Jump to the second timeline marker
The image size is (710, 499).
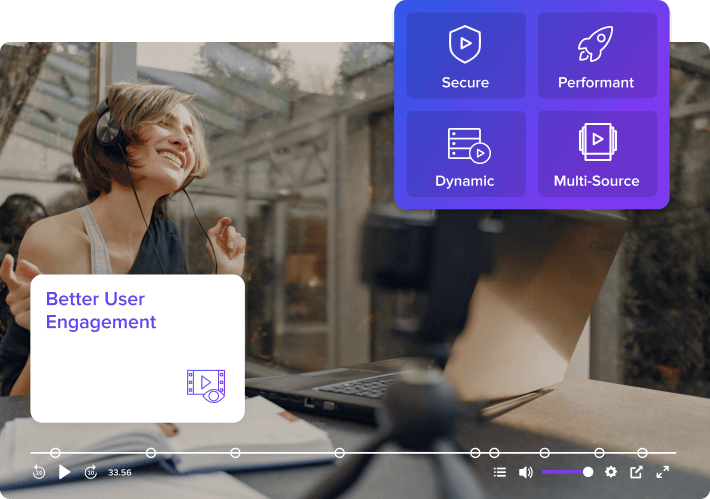[x=151, y=452]
